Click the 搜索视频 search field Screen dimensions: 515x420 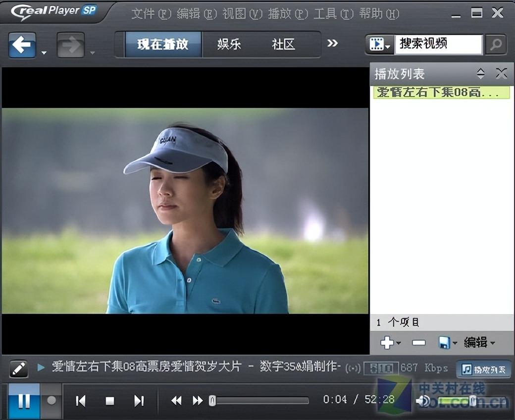(x=438, y=44)
